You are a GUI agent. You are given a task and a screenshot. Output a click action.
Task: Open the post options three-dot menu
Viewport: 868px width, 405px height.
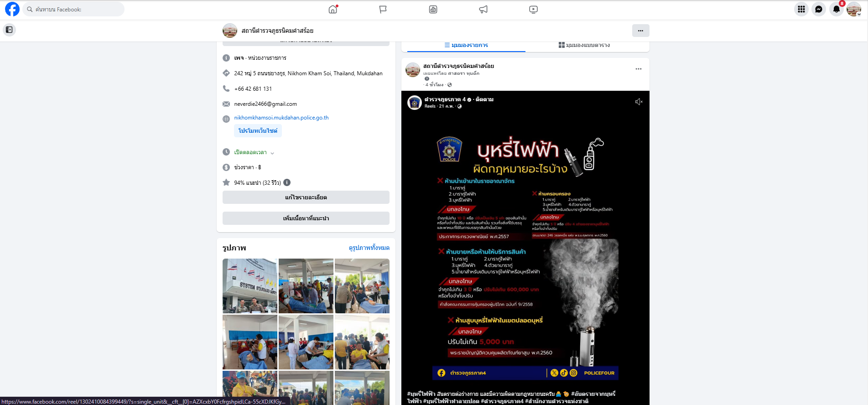[638, 69]
